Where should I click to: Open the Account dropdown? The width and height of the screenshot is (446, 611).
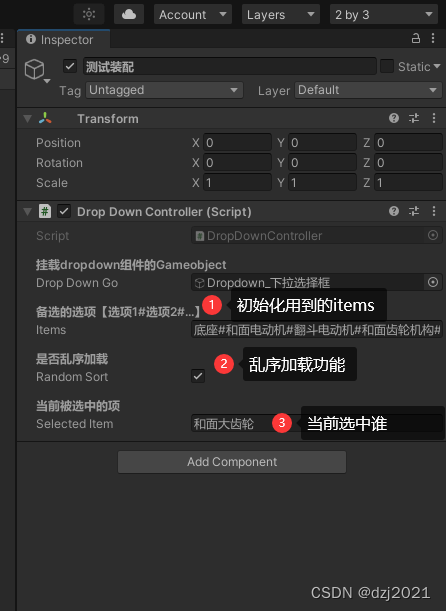pos(193,14)
